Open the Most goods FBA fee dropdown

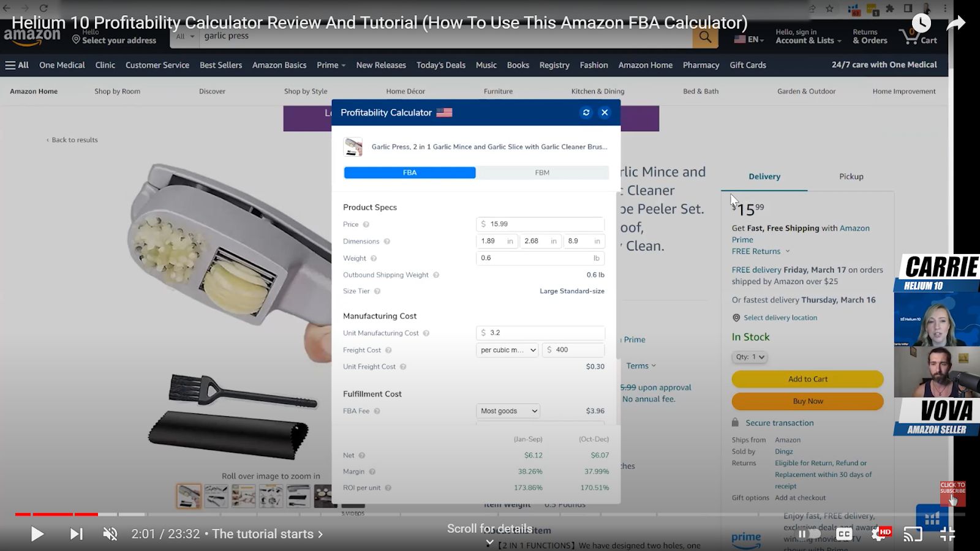pyautogui.click(x=508, y=411)
